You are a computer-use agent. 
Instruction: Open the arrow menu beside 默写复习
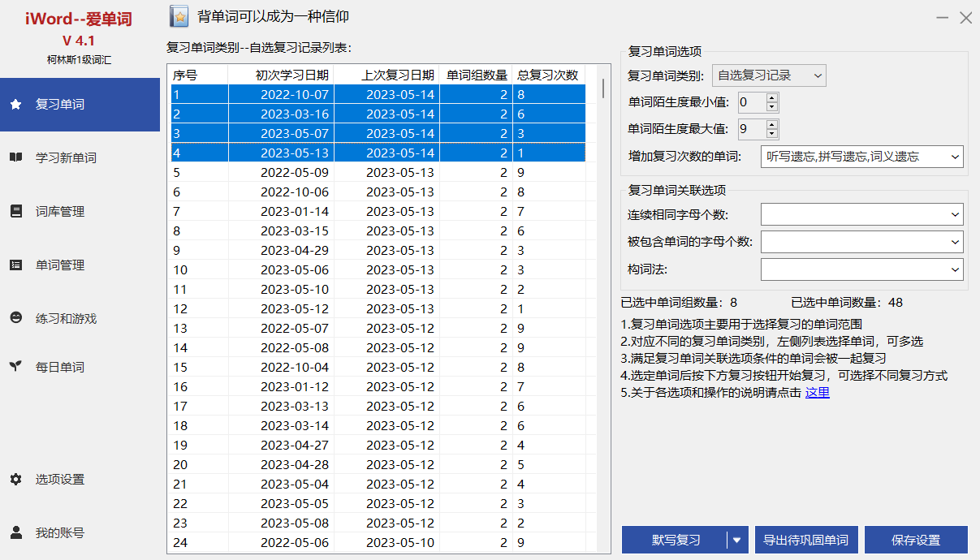click(737, 540)
